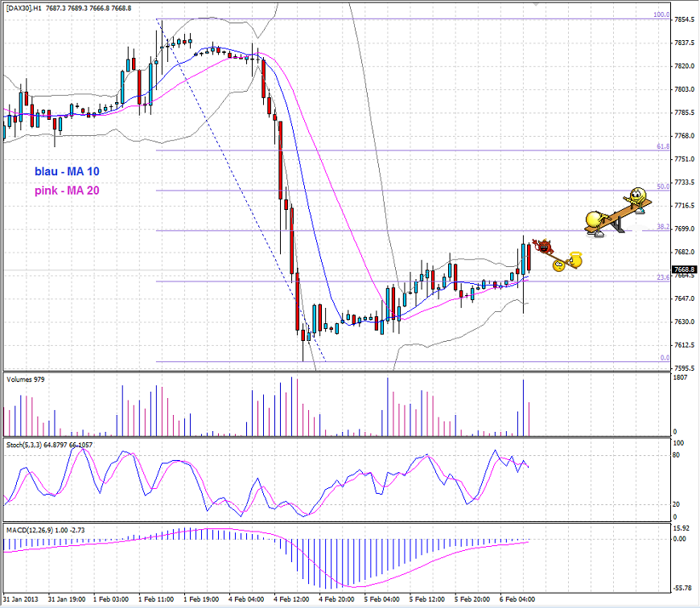Select the Fibonacci 23.6 retracement label
Image resolution: width=700 pixels, height=608 pixels.
coord(663,277)
